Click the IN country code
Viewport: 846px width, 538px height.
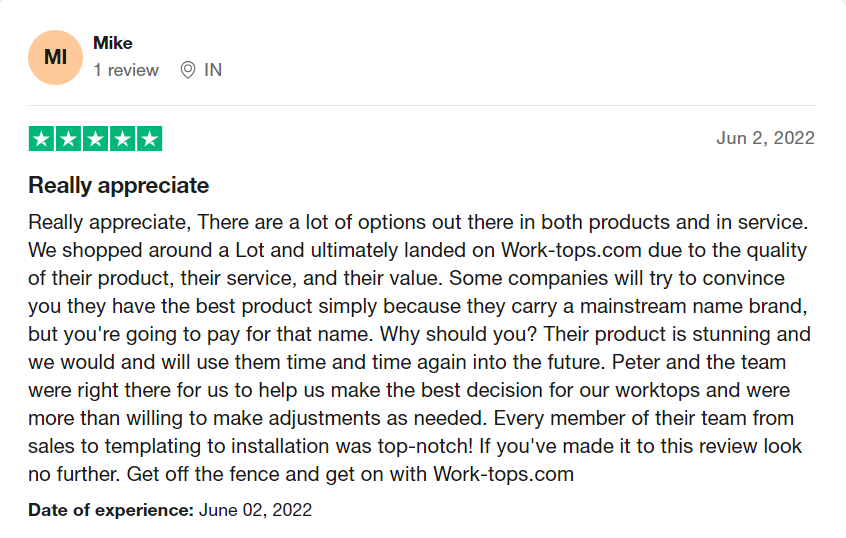[x=213, y=70]
